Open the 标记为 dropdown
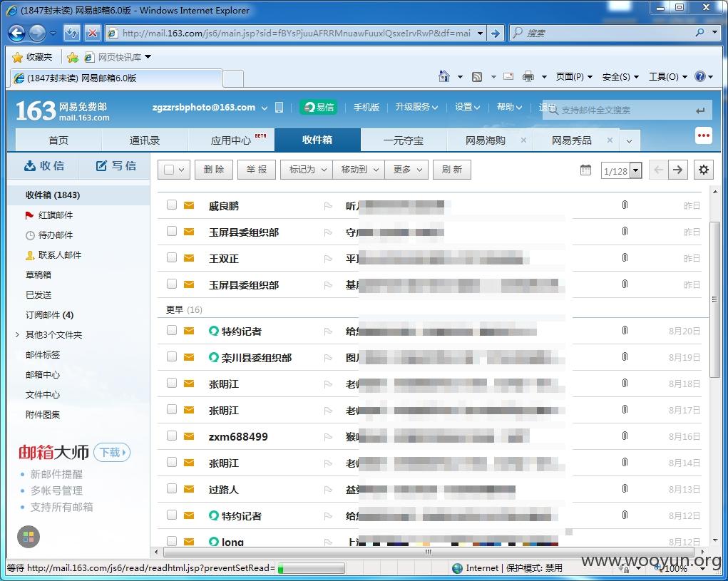 (307, 170)
